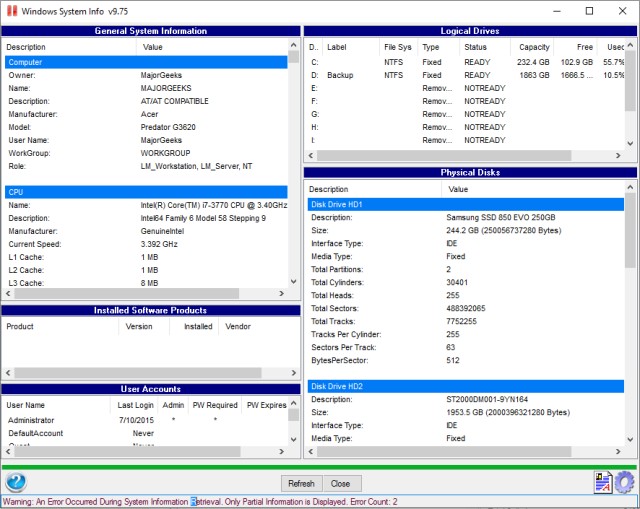This screenshot has width=640, height=509.
Task: Open the settings gear icon at bottom right
Action: [625, 482]
